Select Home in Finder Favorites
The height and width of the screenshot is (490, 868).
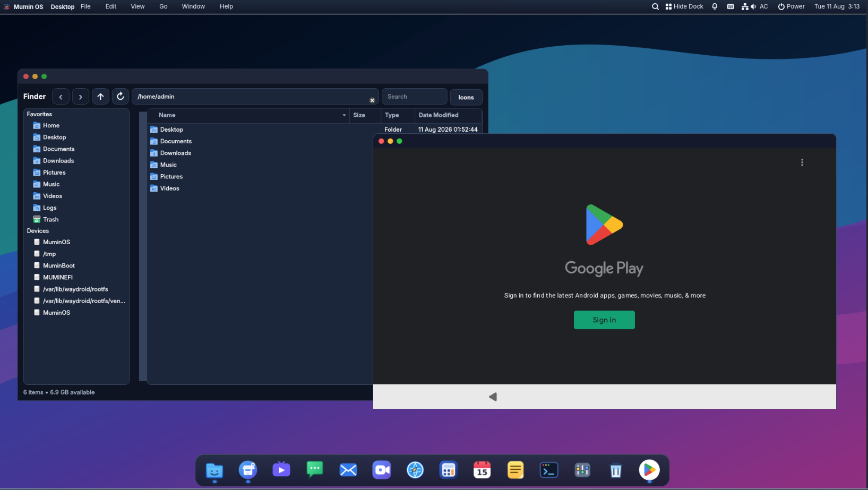pyautogui.click(x=51, y=126)
